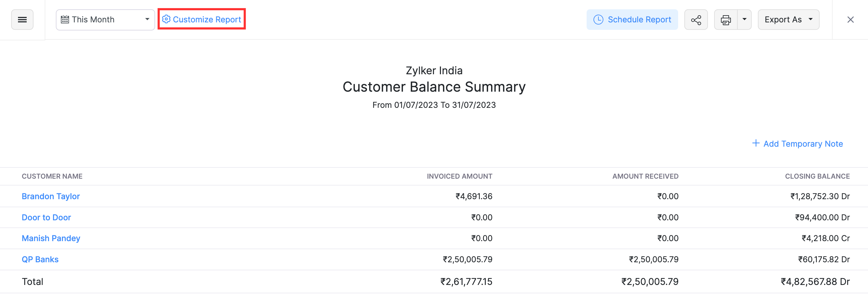Expand the print options arrow
Screen dimensions: 868x307
(744, 19)
